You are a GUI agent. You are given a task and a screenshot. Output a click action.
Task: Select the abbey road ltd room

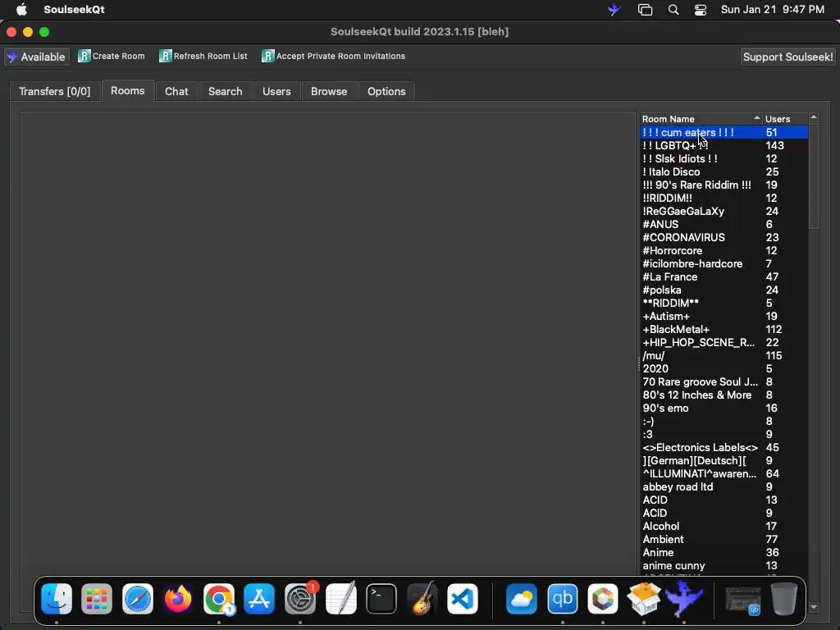pos(724,487)
